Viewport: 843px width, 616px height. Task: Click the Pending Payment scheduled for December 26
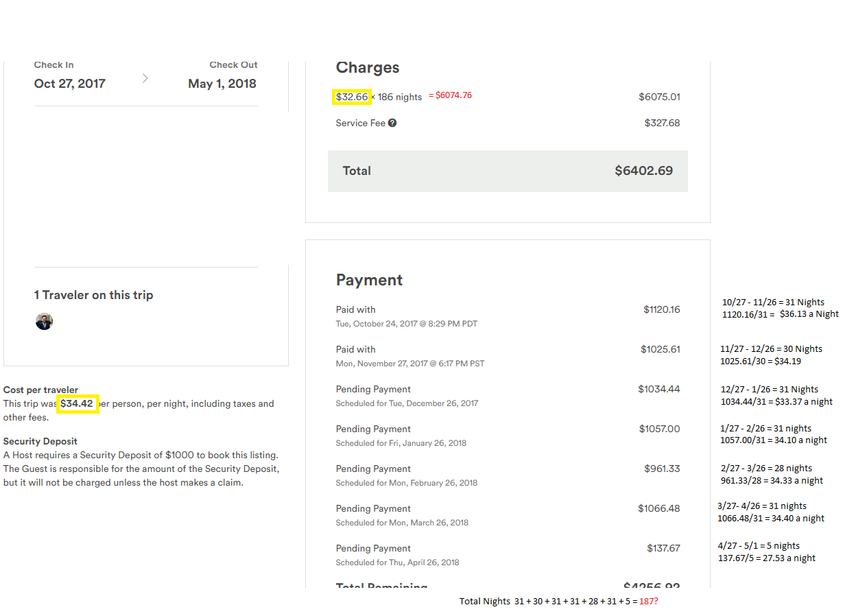point(373,389)
